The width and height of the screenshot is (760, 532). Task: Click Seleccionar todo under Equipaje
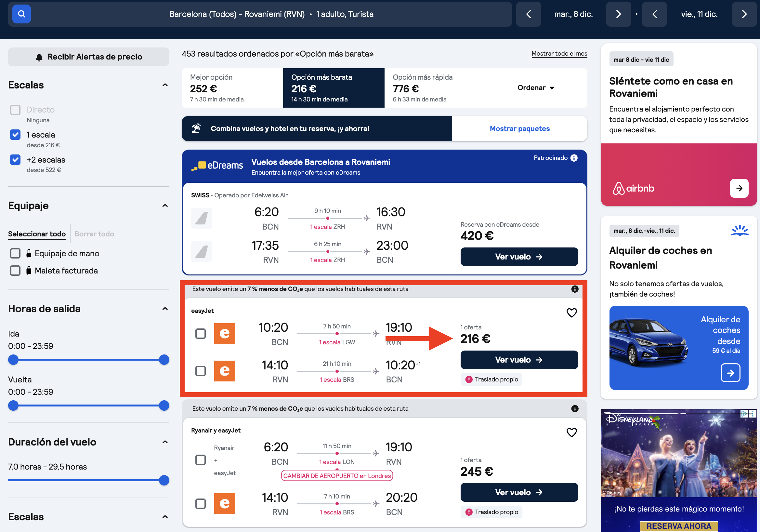point(37,234)
